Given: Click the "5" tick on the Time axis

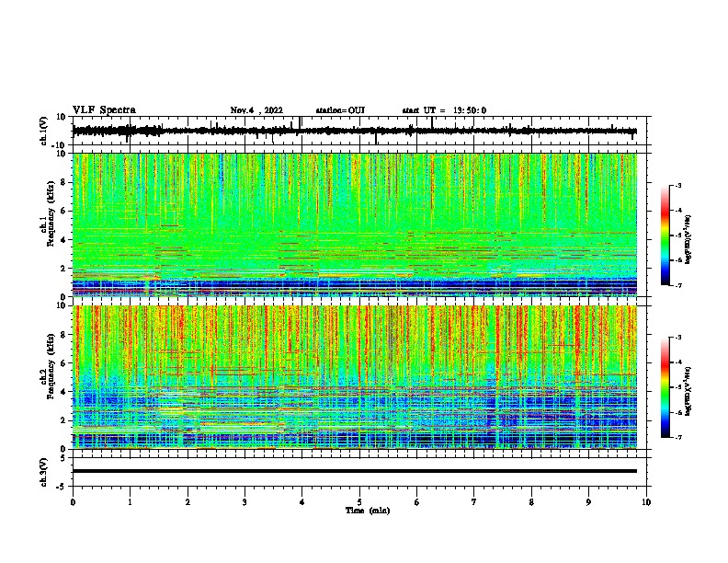Looking at the screenshot, I should click(359, 502).
